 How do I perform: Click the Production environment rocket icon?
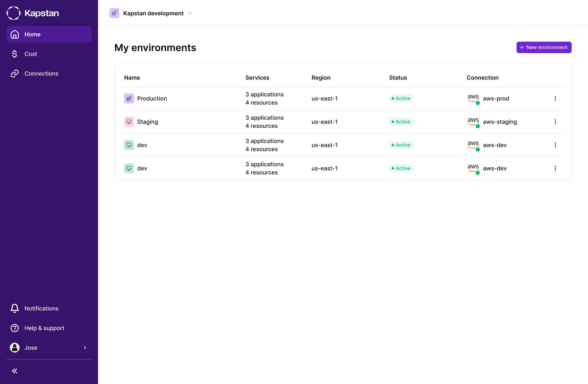point(129,98)
